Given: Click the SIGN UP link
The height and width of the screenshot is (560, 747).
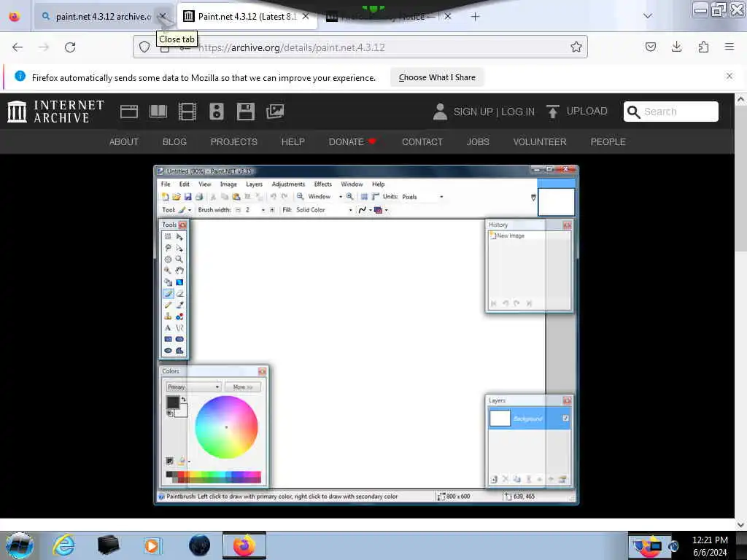Looking at the screenshot, I should coord(473,112).
